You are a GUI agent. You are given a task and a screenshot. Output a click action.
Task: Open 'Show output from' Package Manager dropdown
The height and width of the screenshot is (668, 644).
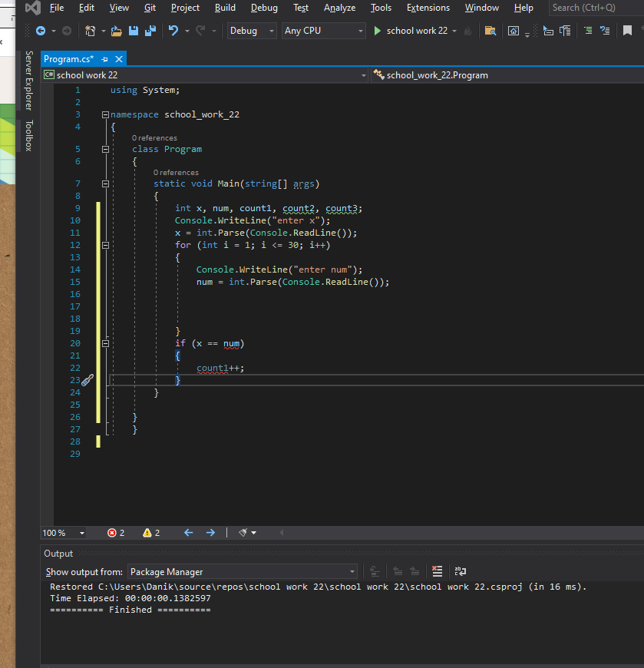242,572
